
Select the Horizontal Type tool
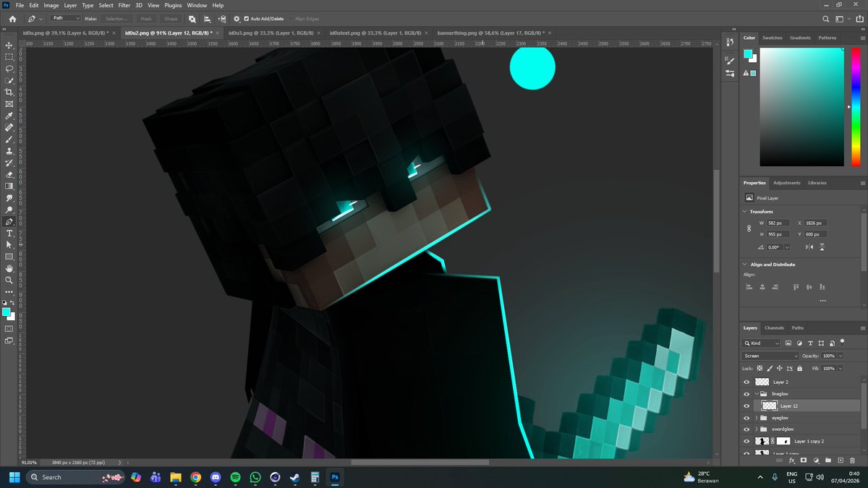(x=9, y=233)
